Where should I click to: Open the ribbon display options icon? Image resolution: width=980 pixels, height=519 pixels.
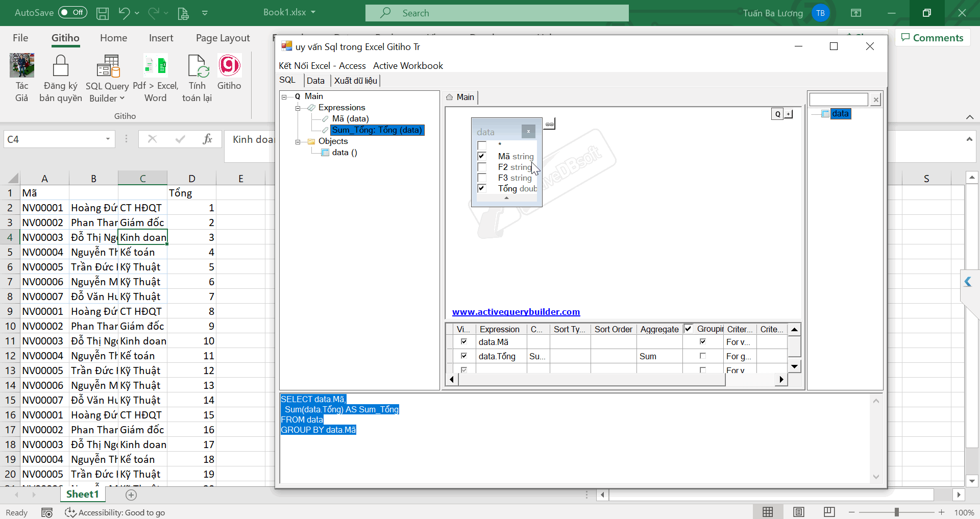pyautogui.click(x=856, y=13)
